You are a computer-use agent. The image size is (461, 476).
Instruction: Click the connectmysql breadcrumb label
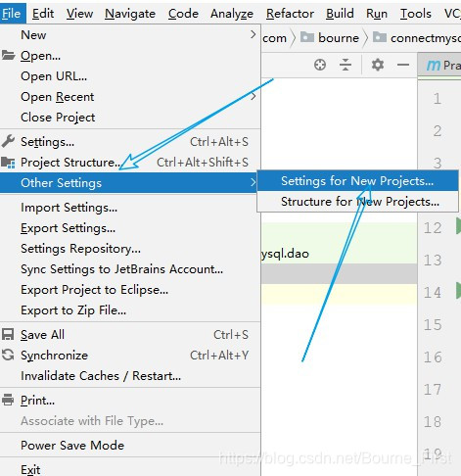pyautogui.click(x=426, y=38)
